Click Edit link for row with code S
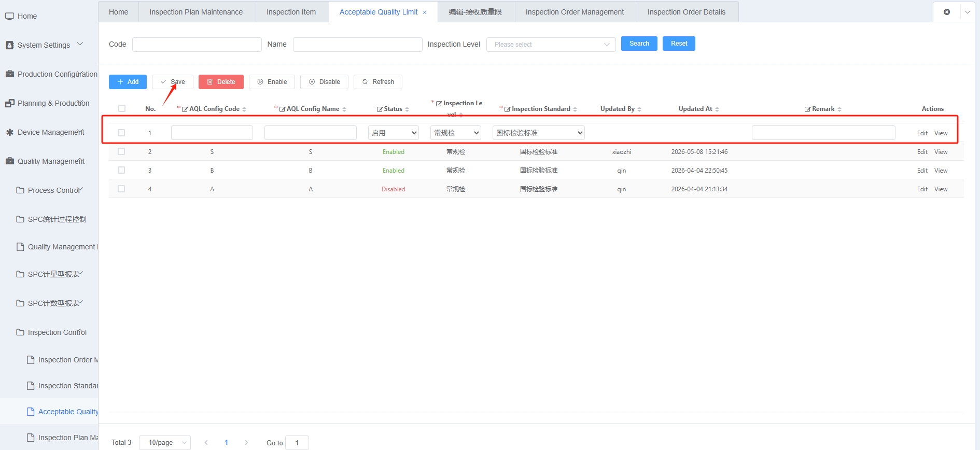The height and width of the screenshot is (450, 980). tap(922, 152)
